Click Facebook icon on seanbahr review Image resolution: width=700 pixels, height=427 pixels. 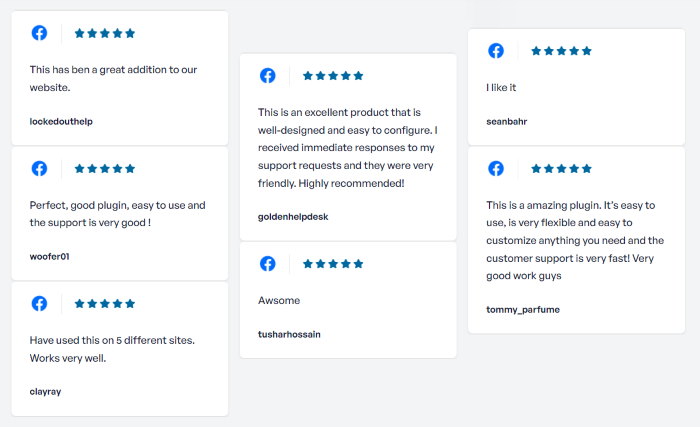pyautogui.click(x=496, y=50)
